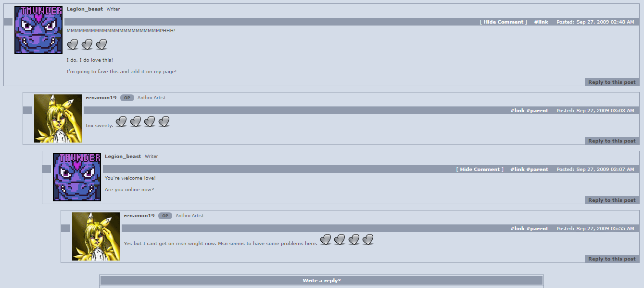Open #link of 03:03 AM comment

coord(518,111)
